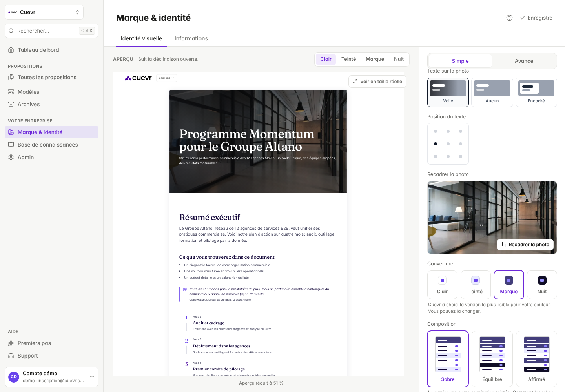Select the Équilibré composition

pos(492,359)
